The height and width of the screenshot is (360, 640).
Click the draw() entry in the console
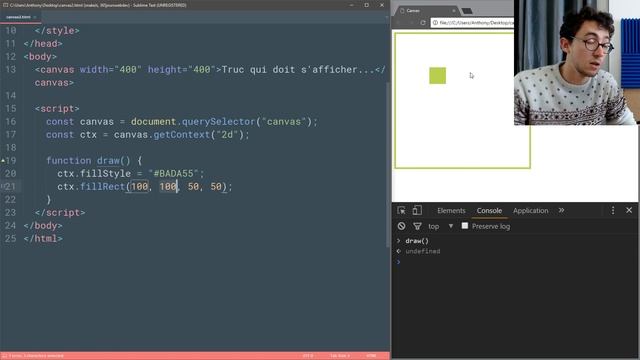click(x=417, y=241)
